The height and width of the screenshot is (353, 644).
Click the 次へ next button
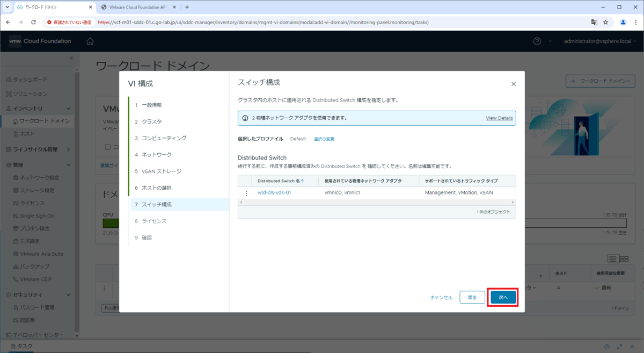tap(503, 297)
